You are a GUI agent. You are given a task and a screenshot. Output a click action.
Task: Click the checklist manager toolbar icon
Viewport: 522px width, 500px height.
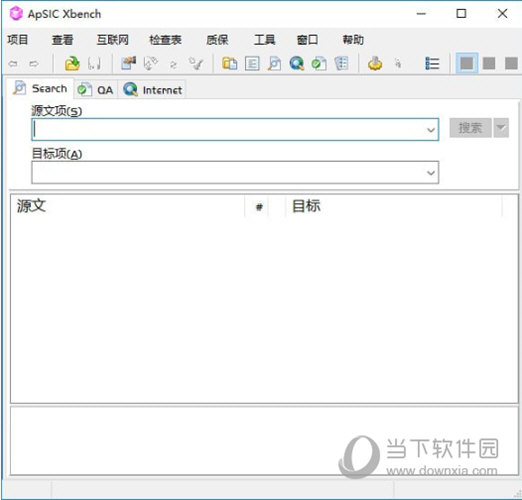[x=341, y=63]
